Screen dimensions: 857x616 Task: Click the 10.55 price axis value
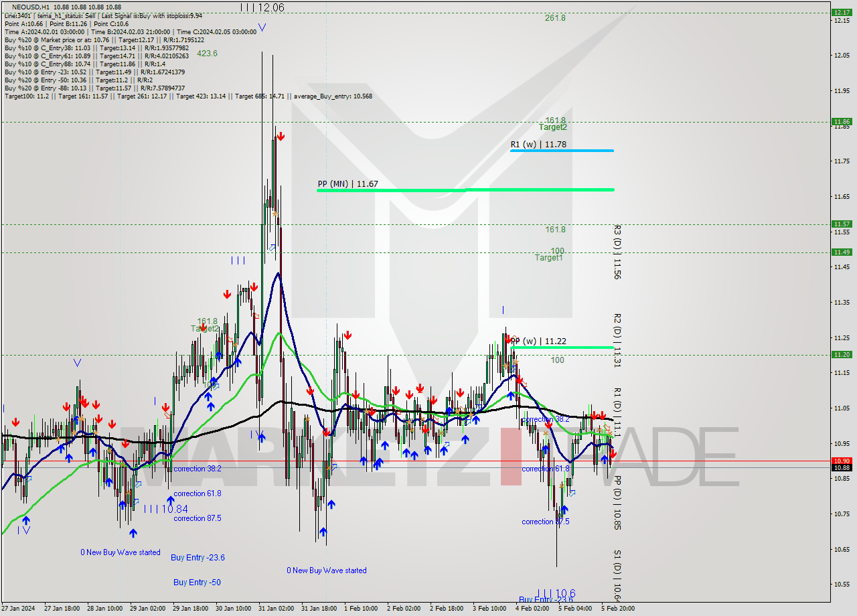coord(842,584)
